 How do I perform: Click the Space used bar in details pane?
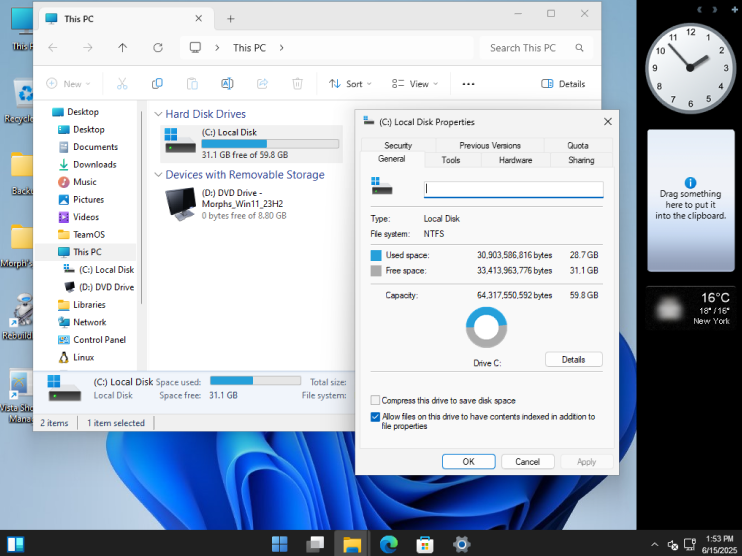tap(256, 380)
